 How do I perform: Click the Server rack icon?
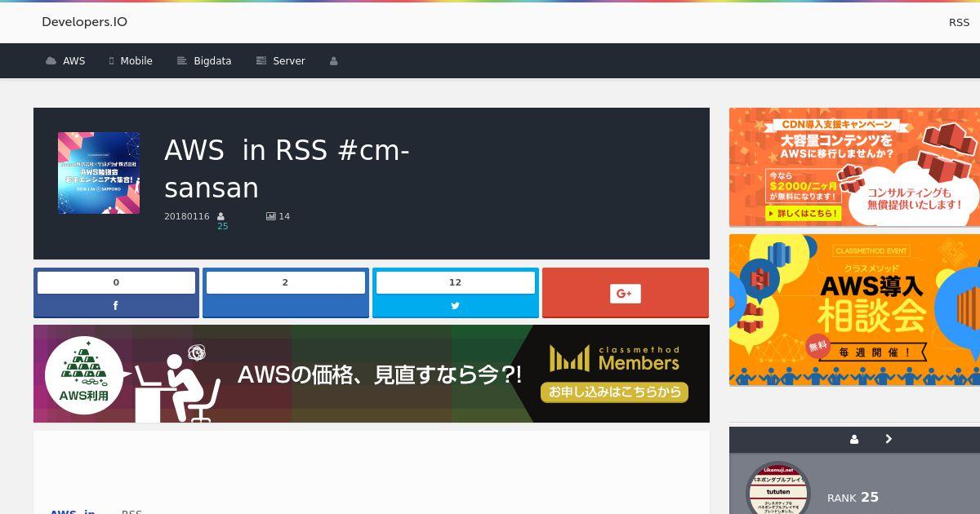click(261, 61)
